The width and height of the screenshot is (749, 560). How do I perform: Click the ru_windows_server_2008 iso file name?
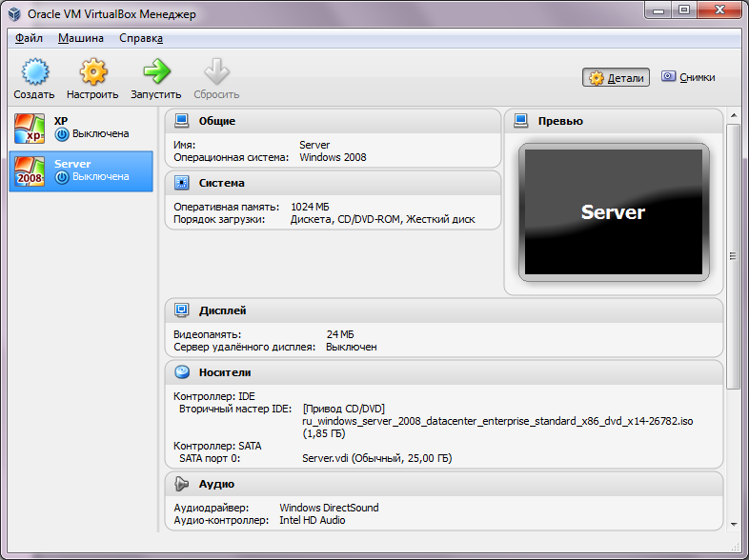[x=497, y=421]
